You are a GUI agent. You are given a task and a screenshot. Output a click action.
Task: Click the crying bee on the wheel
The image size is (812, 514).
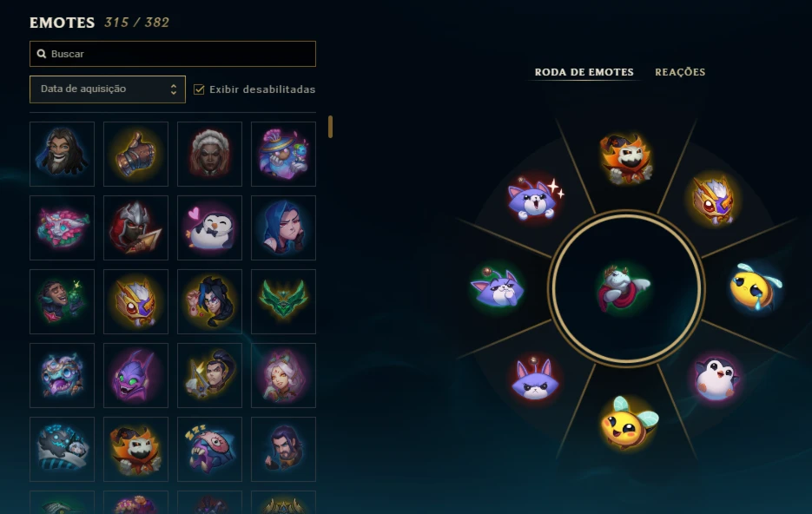756,287
